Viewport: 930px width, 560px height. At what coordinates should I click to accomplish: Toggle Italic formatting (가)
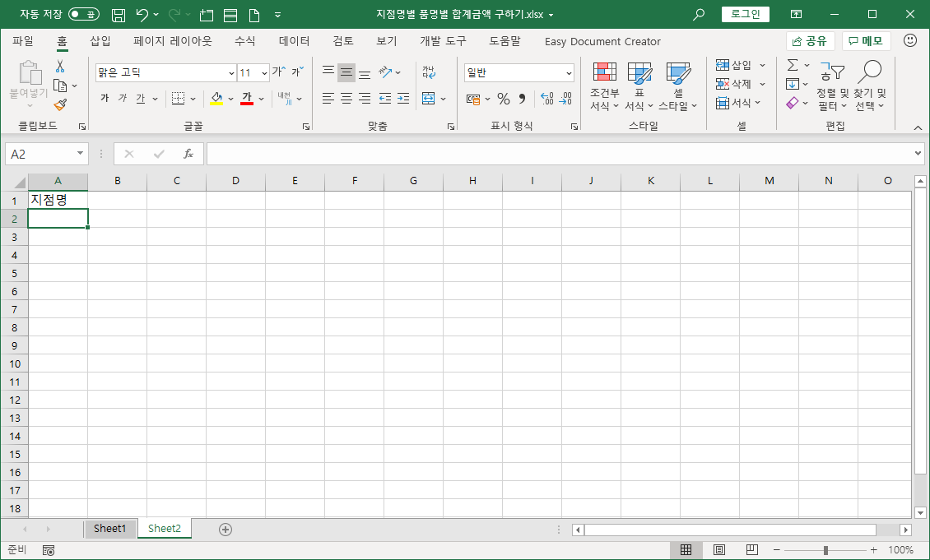122,99
